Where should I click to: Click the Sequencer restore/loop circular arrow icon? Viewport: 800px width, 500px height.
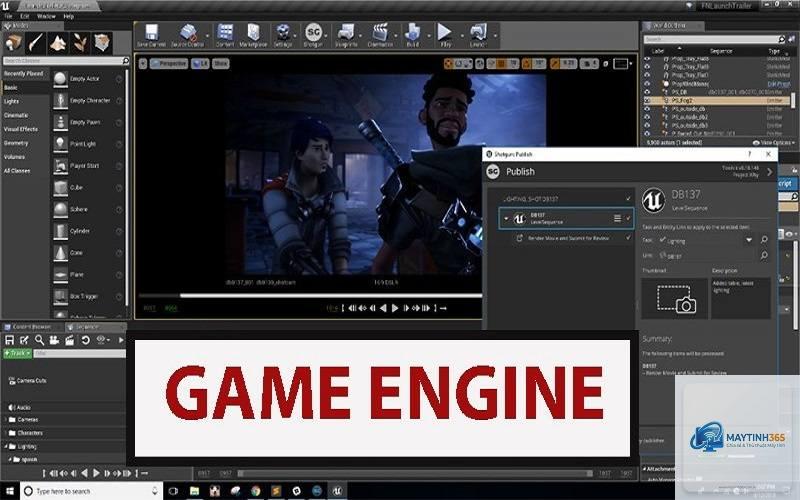point(85,340)
